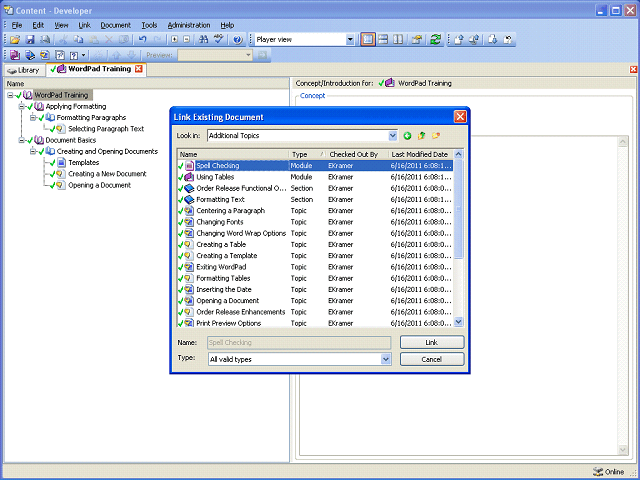Click the Link button in dialog

coord(432,342)
